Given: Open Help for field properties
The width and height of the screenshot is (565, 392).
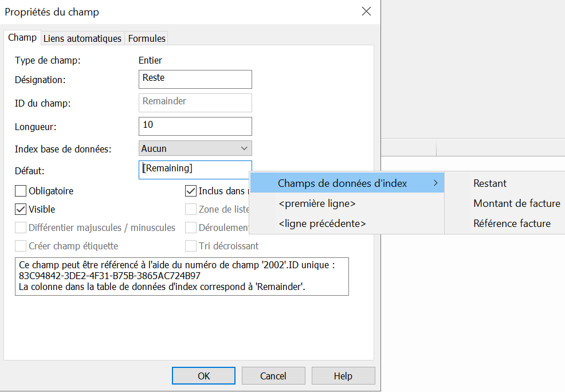Looking at the screenshot, I should [x=343, y=376].
